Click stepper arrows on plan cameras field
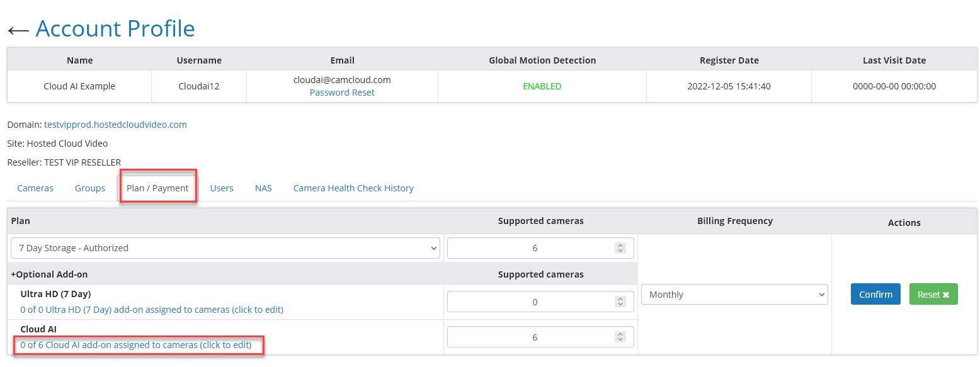980x367 pixels. (x=620, y=248)
